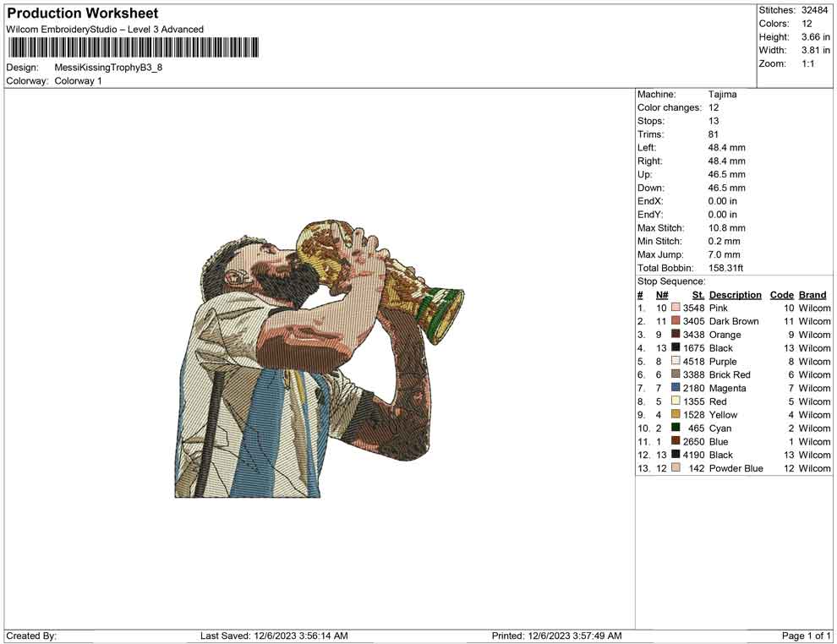The image size is (837, 644).
Task: Click the 'Brand' column header
Action: pos(812,295)
